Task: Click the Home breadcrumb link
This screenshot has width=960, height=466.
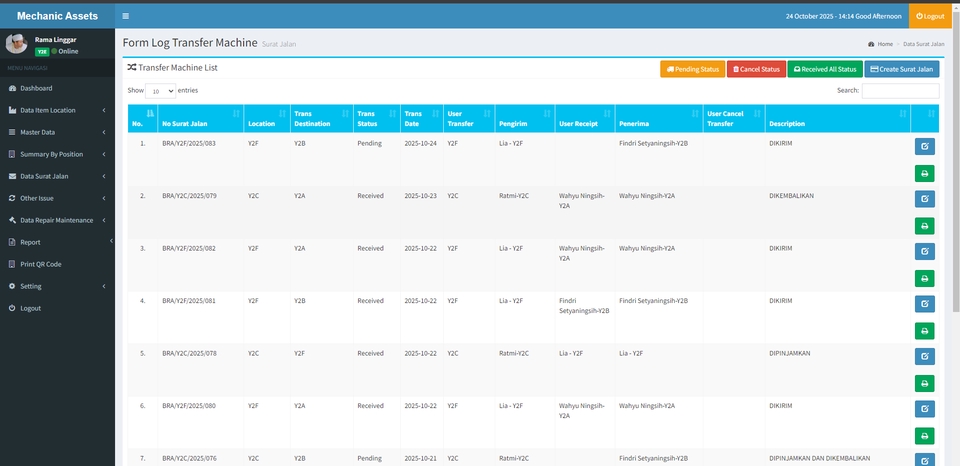Action: [884, 44]
